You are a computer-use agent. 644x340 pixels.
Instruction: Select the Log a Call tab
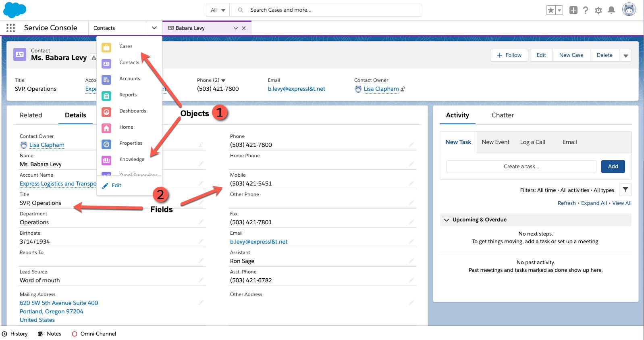532,142
